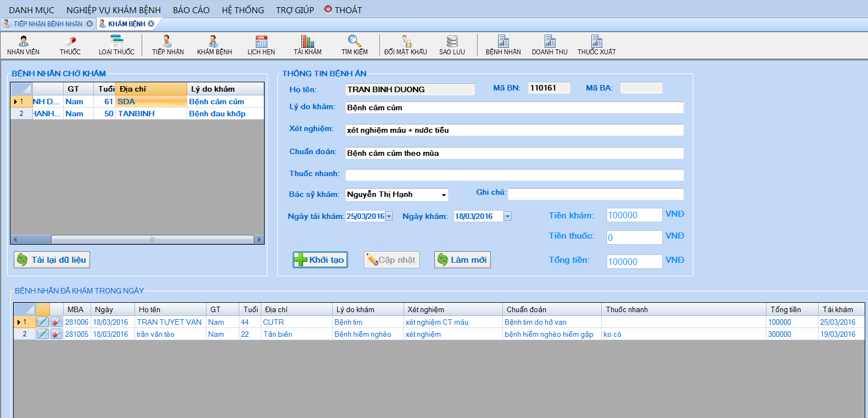
Task: Click the Tải lại dữ liệu button
Action: click(x=52, y=259)
